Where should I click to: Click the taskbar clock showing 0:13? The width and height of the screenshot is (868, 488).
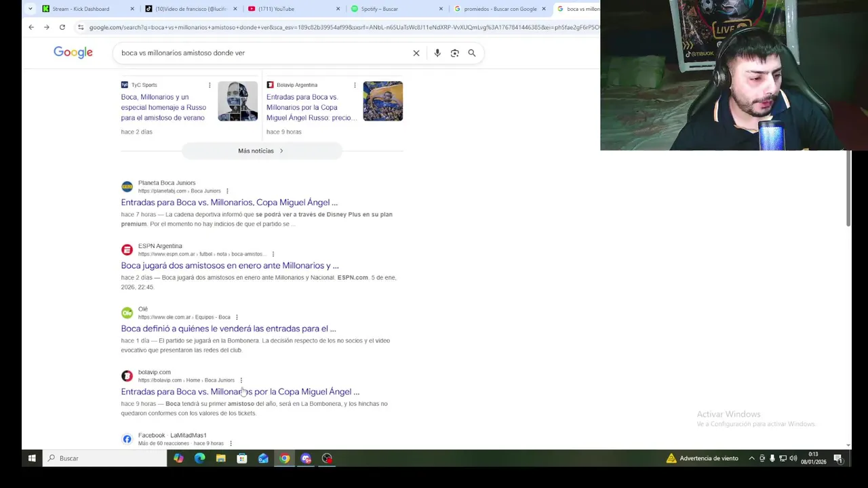813,458
